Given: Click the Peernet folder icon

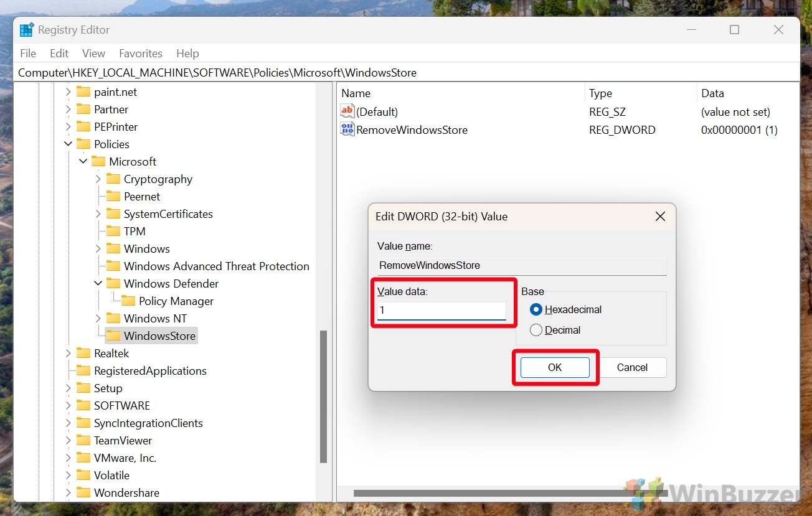Looking at the screenshot, I should coord(113,196).
